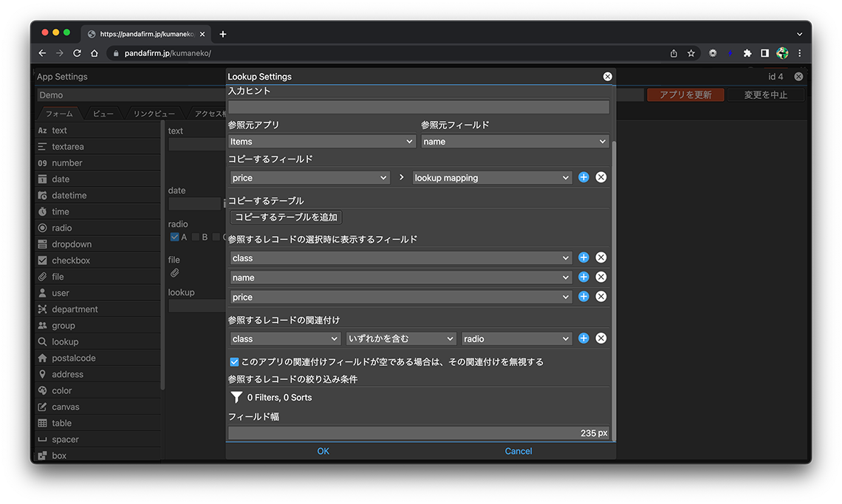The height and width of the screenshot is (504, 842).
Task: Select the canvas field icon in sidebar
Action: pyautogui.click(x=43, y=407)
